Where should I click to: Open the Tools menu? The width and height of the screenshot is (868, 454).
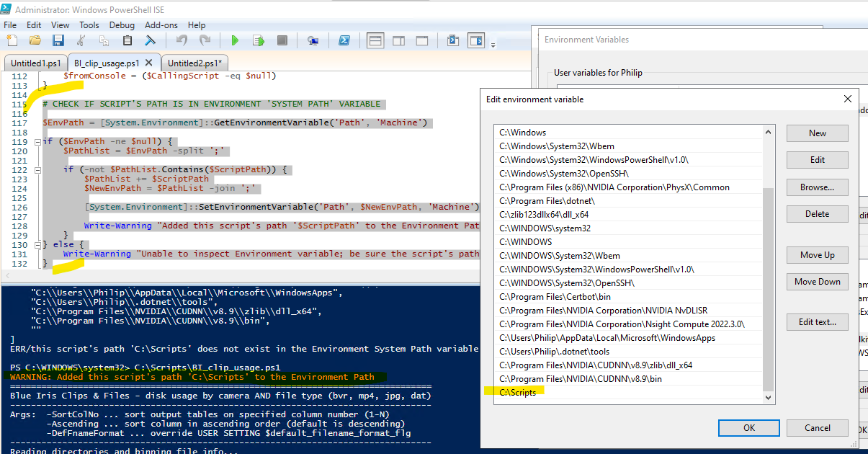(89, 25)
